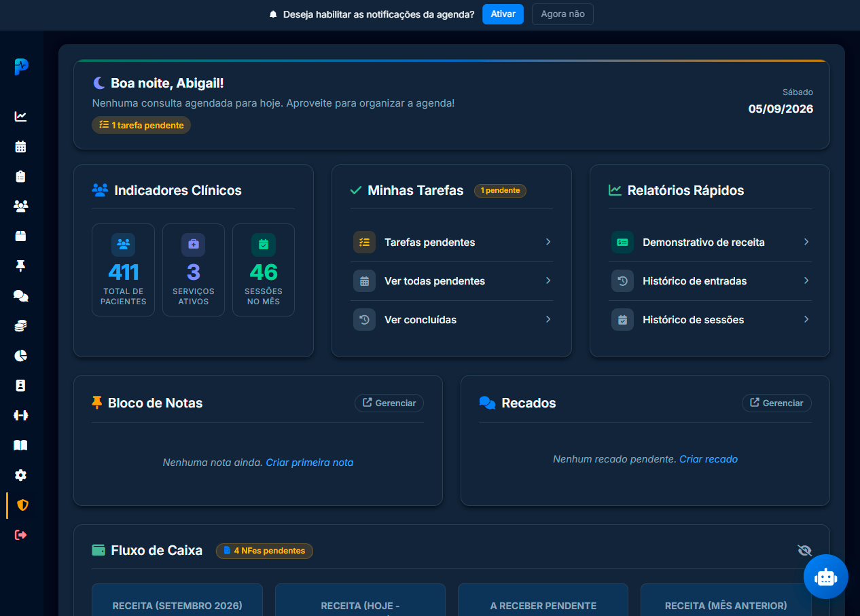Click the Criar recado link
This screenshot has height=616, width=860.
[x=709, y=459]
